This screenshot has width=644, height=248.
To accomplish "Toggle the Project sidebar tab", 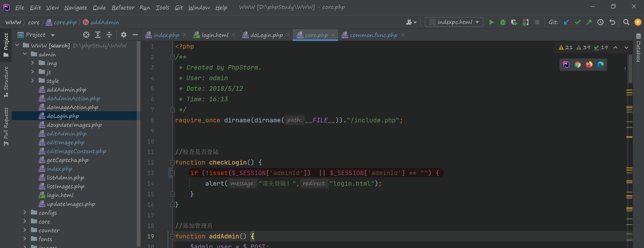I will tap(6, 45).
